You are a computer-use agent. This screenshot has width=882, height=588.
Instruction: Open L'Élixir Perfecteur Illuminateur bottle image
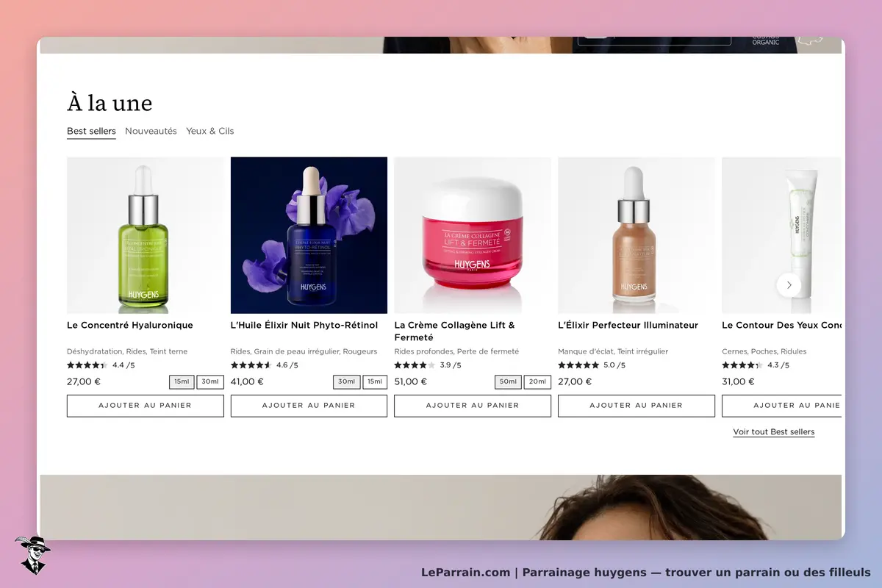click(x=637, y=235)
